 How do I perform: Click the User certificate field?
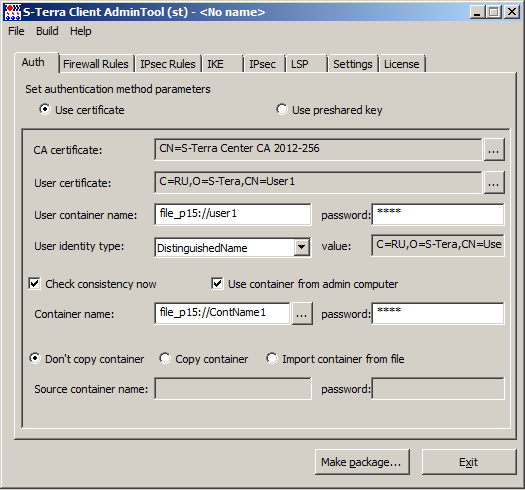(318, 183)
